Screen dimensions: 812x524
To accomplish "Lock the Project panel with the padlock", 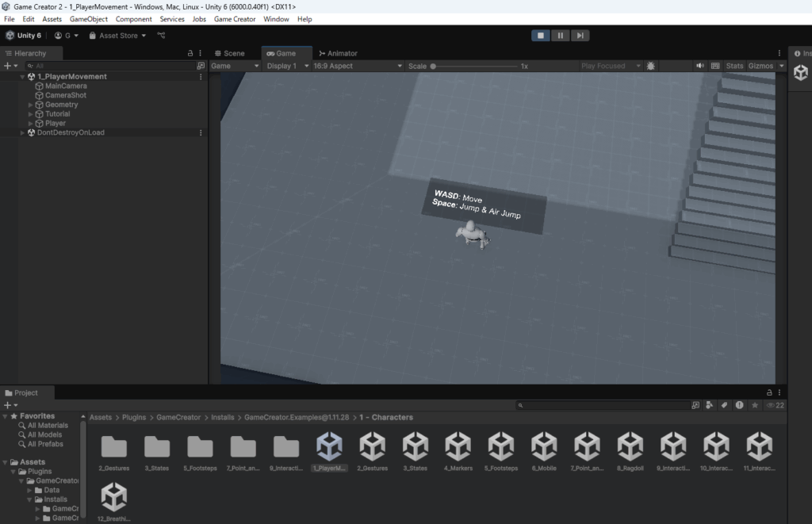I will click(x=769, y=392).
